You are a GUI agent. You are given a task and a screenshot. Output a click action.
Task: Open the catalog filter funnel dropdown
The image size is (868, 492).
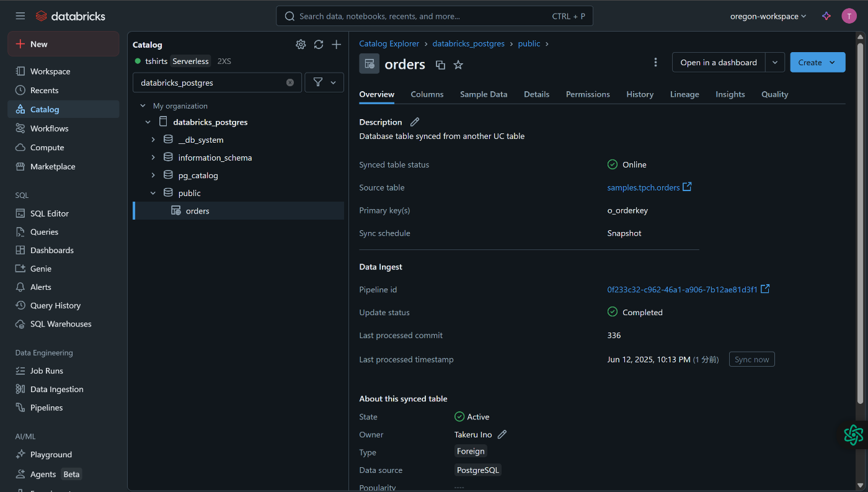pyautogui.click(x=324, y=83)
